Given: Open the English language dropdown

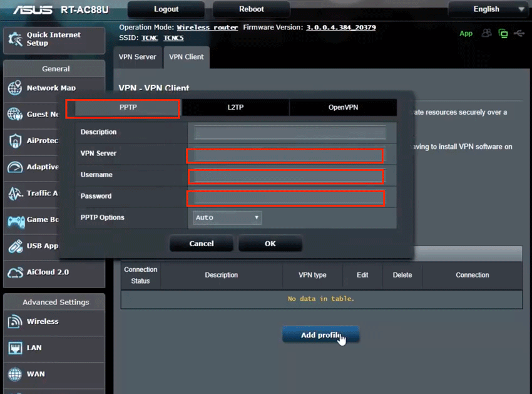Looking at the screenshot, I should click(488, 9).
